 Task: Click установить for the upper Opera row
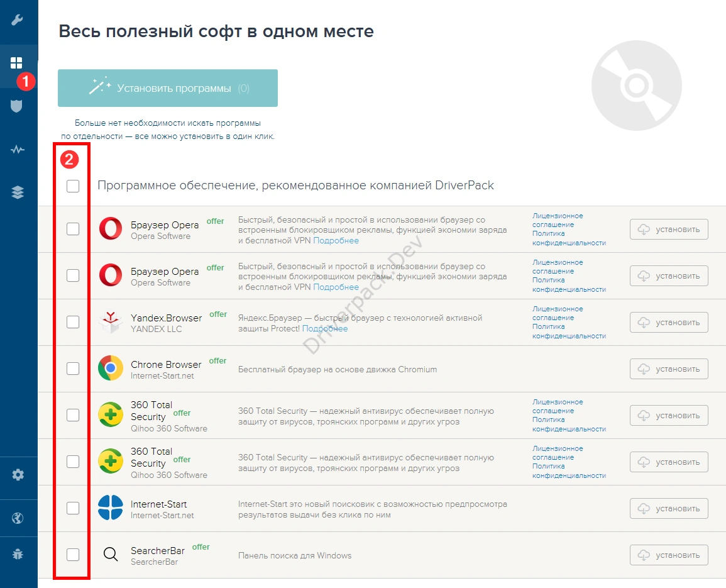669,230
